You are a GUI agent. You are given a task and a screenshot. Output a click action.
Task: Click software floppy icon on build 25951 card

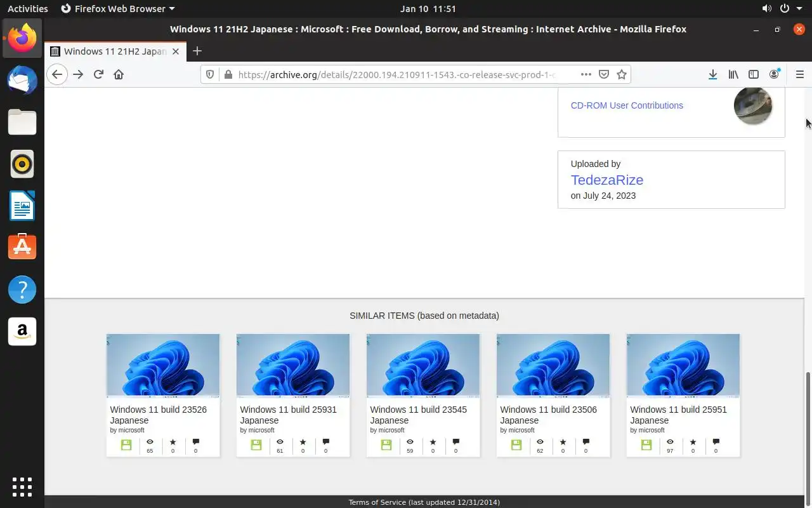coord(646,445)
